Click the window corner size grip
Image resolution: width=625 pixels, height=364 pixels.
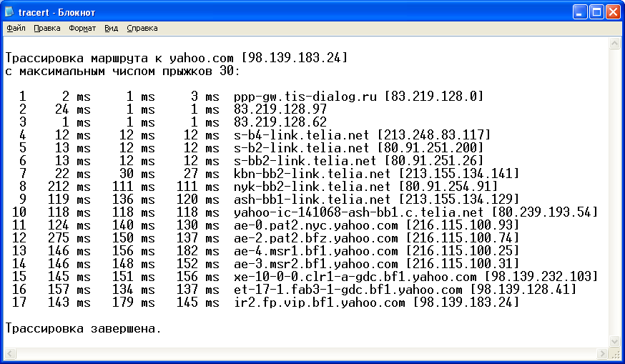[x=616, y=354]
